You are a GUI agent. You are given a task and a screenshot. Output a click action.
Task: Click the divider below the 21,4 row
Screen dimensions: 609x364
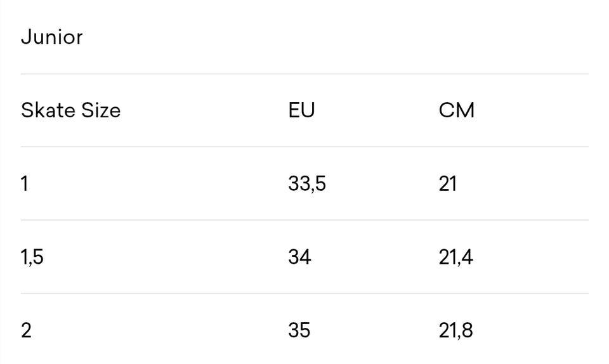point(304,293)
